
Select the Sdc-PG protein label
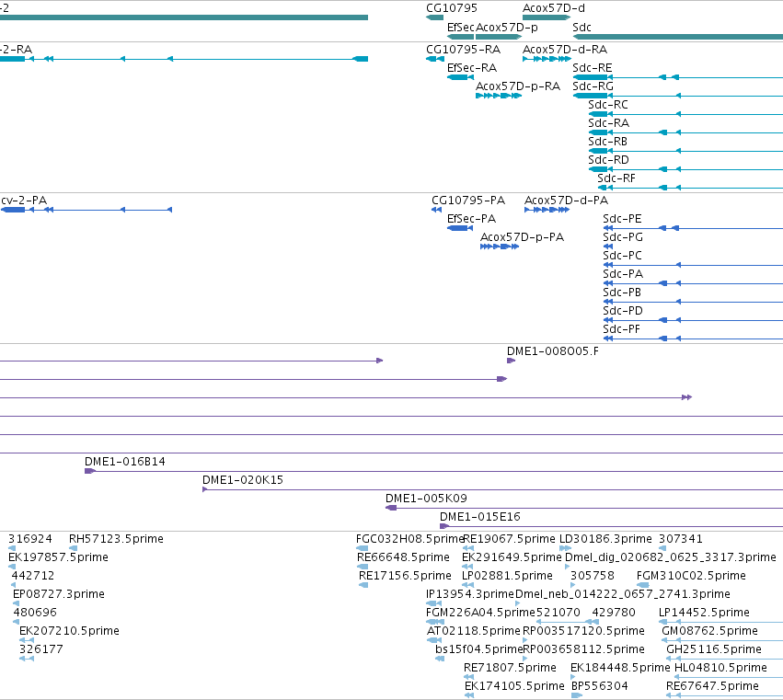622,237
